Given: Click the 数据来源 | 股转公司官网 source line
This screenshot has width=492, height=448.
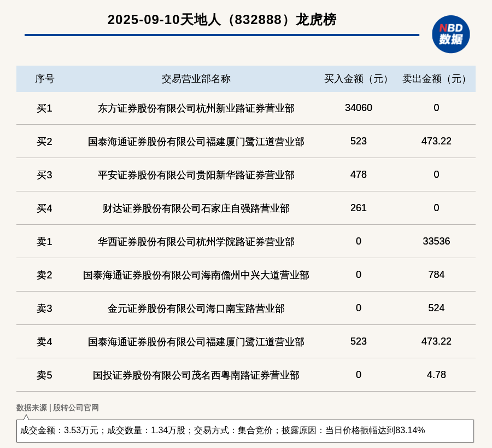Looking at the screenshot, I should point(58,408).
